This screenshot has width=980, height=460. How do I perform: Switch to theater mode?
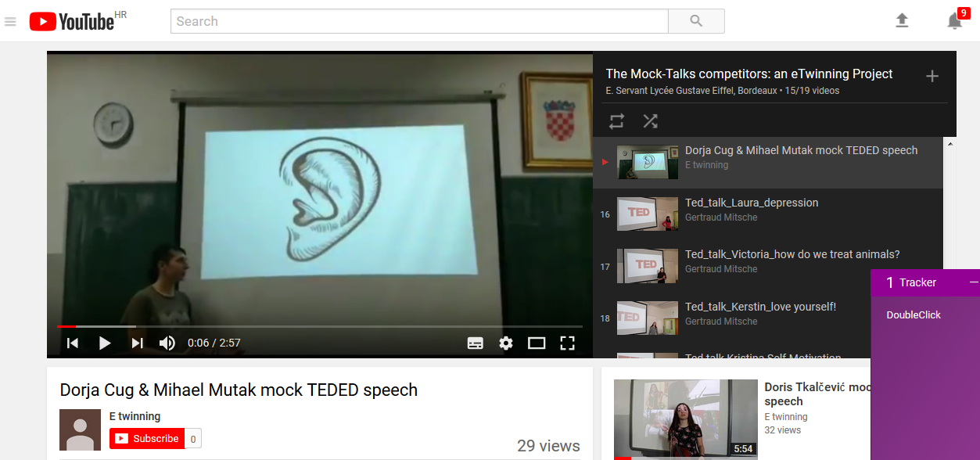[537, 343]
